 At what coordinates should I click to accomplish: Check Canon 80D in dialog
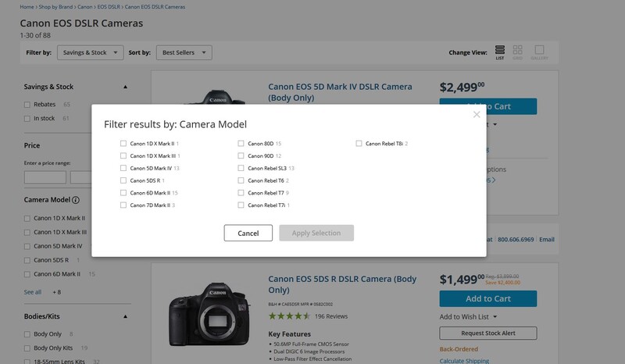[x=241, y=144]
